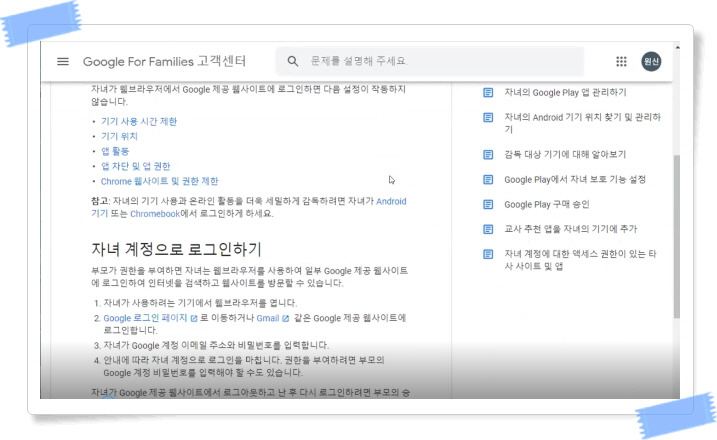
Task: Open the 원신 account avatar
Action: [651, 61]
